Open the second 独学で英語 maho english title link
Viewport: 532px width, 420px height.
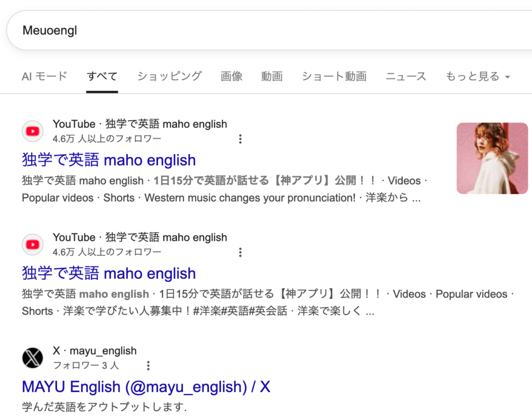pos(109,273)
